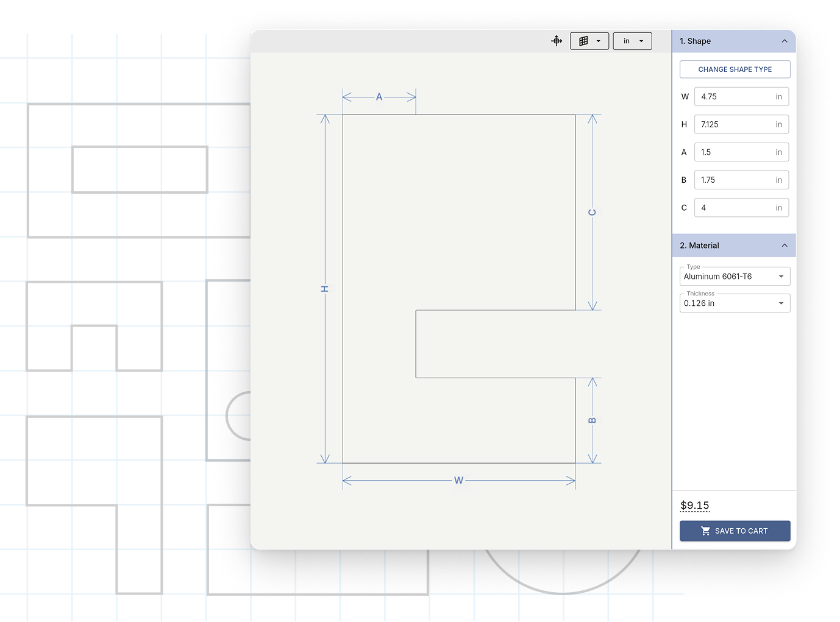840x622 pixels.
Task: Click the $9.15 price text
Action: (694, 506)
